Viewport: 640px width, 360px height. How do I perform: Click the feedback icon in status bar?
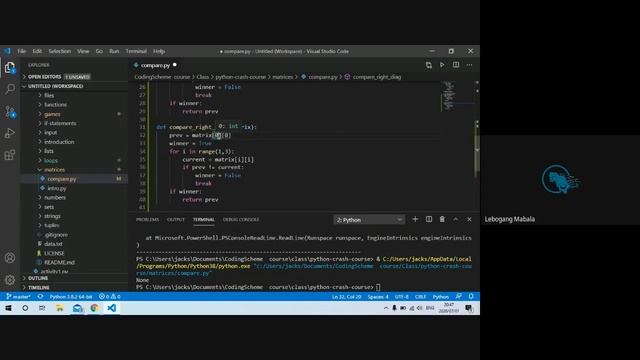pos(459,296)
